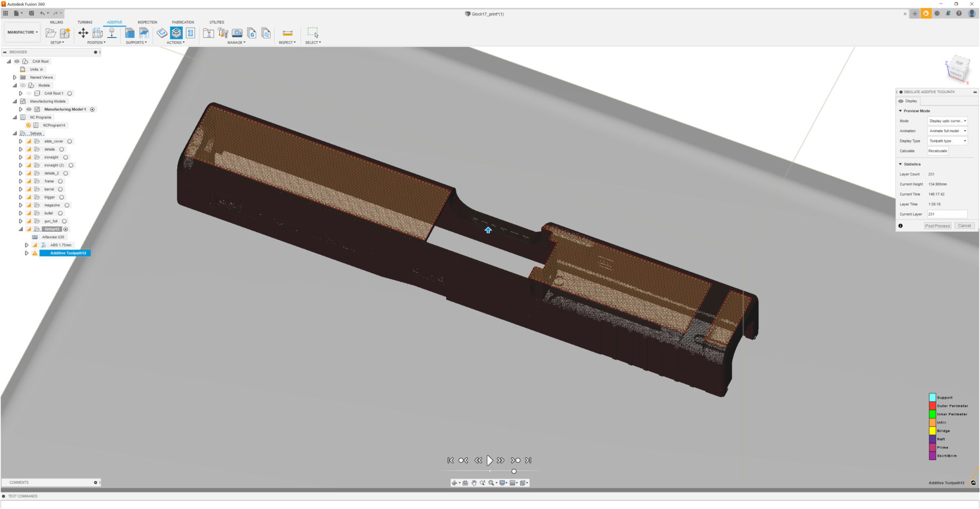Select the Place Parts on Platform tool
The image size is (980, 509).
(x=112, y=33)
